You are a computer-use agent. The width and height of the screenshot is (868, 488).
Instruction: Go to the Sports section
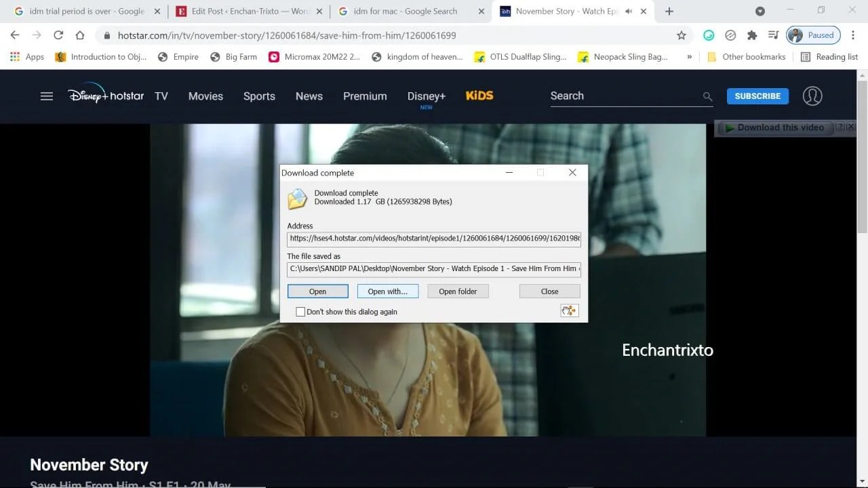[259, 96]
